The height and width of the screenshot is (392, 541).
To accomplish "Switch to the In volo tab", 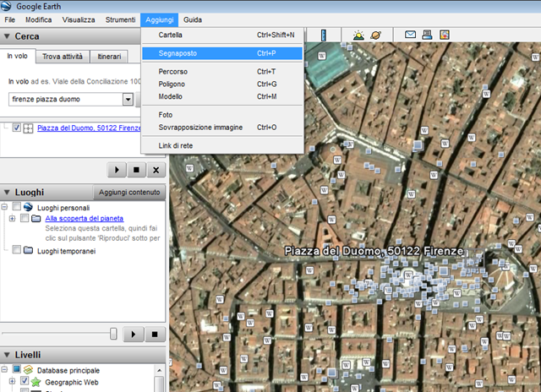I will [x=17, y=56].
